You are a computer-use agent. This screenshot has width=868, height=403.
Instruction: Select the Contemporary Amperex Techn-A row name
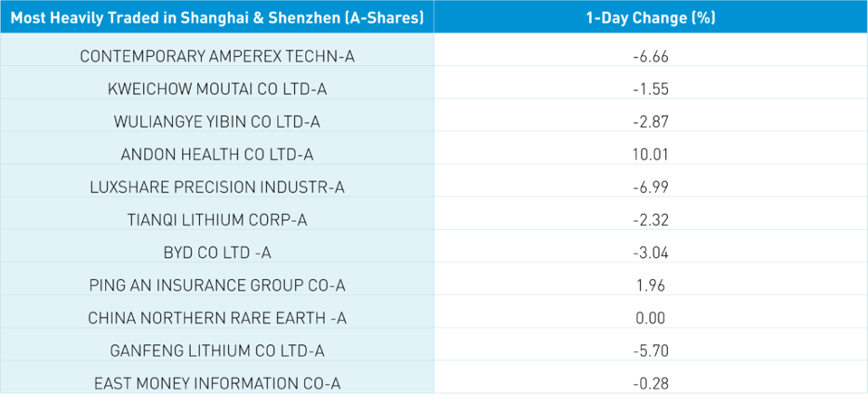pyautogui.click(x=216, y=56)
